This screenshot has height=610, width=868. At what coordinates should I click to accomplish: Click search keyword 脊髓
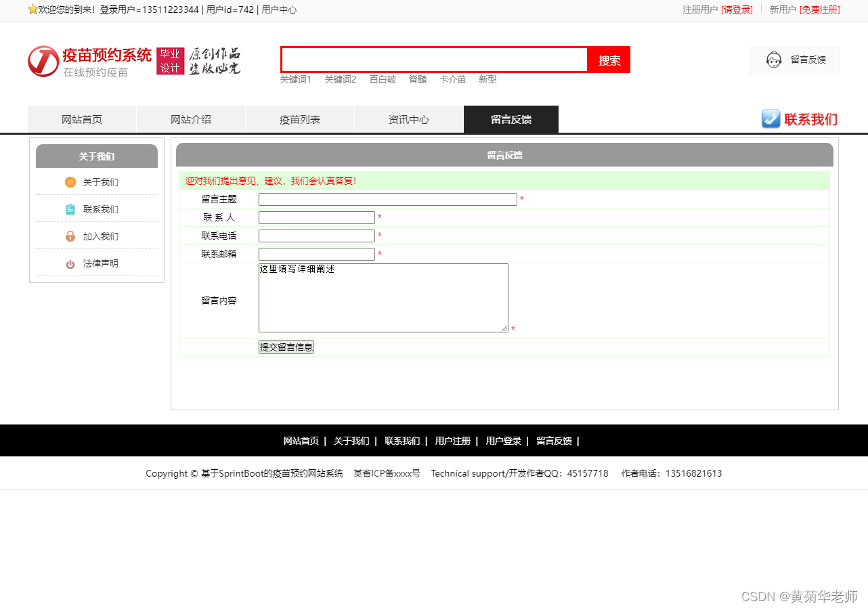(x=418, y=79)
